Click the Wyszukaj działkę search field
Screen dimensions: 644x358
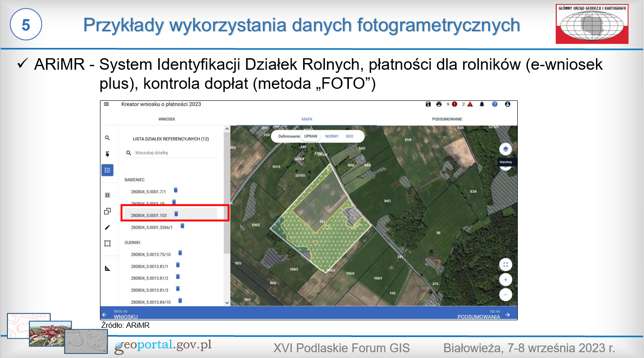tap(173, 153)
